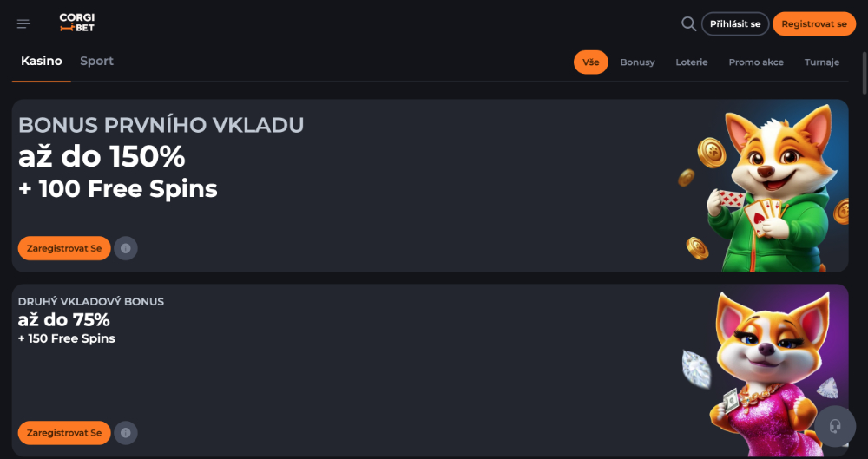Viewport: 868px width, 459px height.
Task: Open the hamburger menu icon
Action: coord(23,24)
